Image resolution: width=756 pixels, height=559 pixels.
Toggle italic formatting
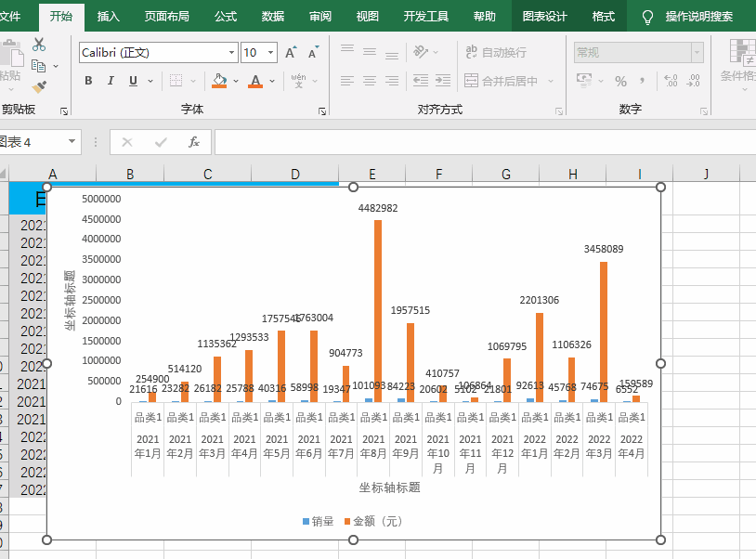click(x=111, y=81)
